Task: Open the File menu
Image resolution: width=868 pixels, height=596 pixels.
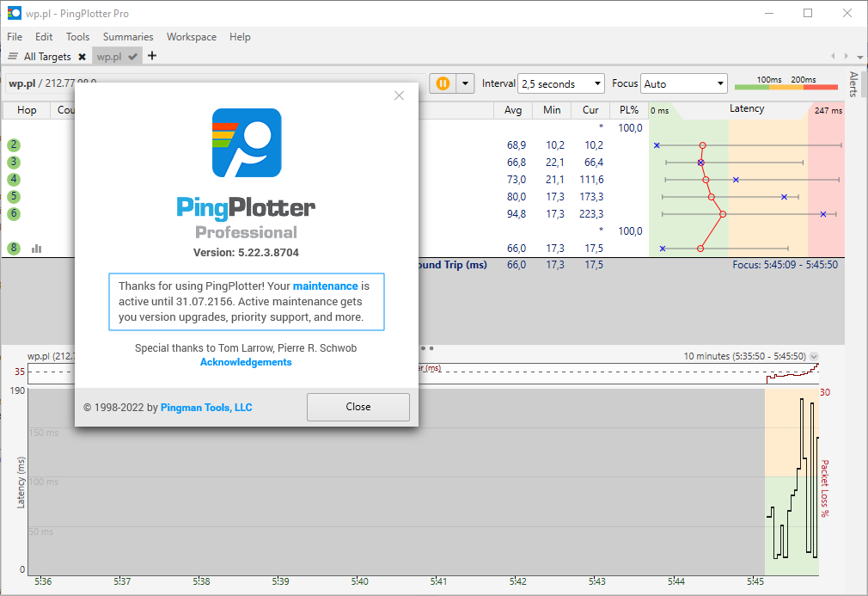Action: pyautogui.click(x=15, y=37)
